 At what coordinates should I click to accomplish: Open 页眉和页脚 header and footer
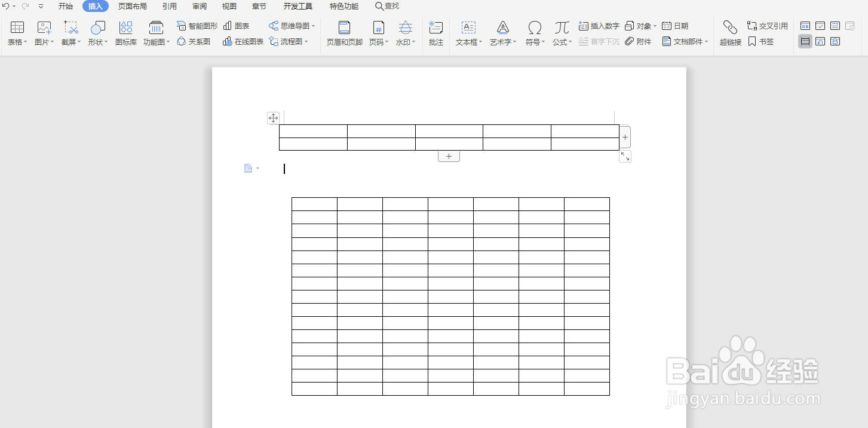pos(344,33)
